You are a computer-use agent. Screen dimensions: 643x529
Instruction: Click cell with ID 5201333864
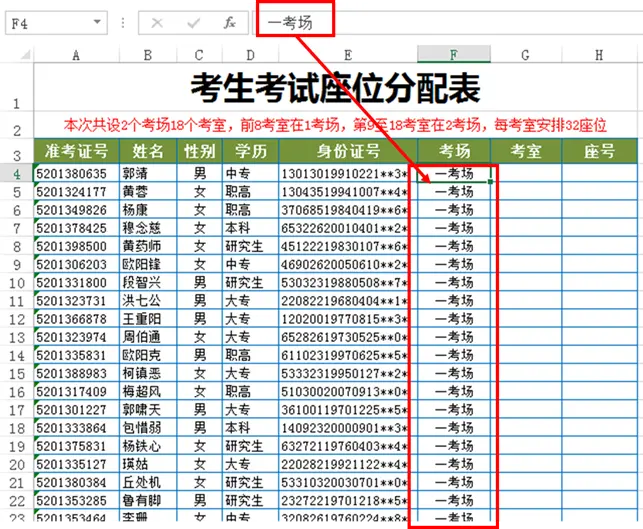[76, 428]
